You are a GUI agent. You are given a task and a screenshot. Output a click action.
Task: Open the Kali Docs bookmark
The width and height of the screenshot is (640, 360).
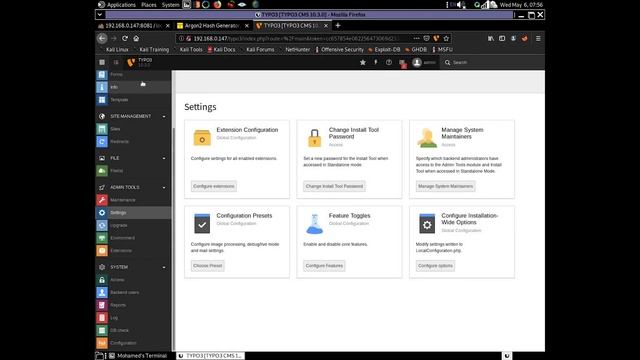(221, 49)
